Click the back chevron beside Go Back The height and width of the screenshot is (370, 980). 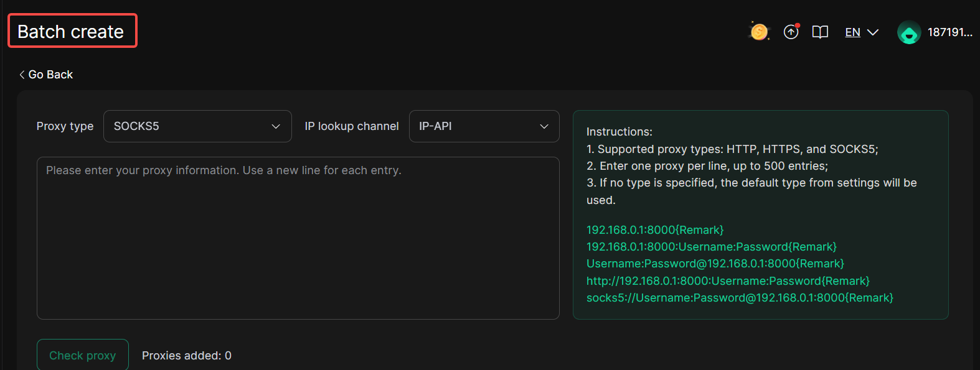[22, 75]
